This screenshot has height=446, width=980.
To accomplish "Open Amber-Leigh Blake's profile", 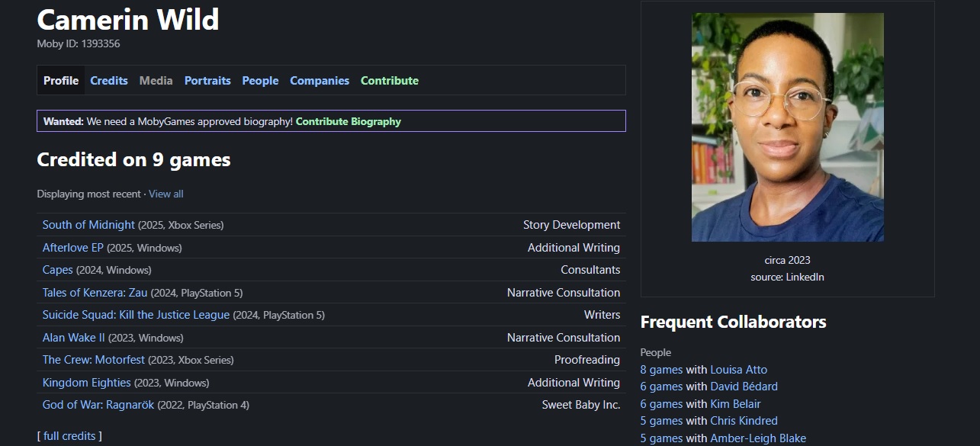I will pyautogui.click(x=758, y=438).
